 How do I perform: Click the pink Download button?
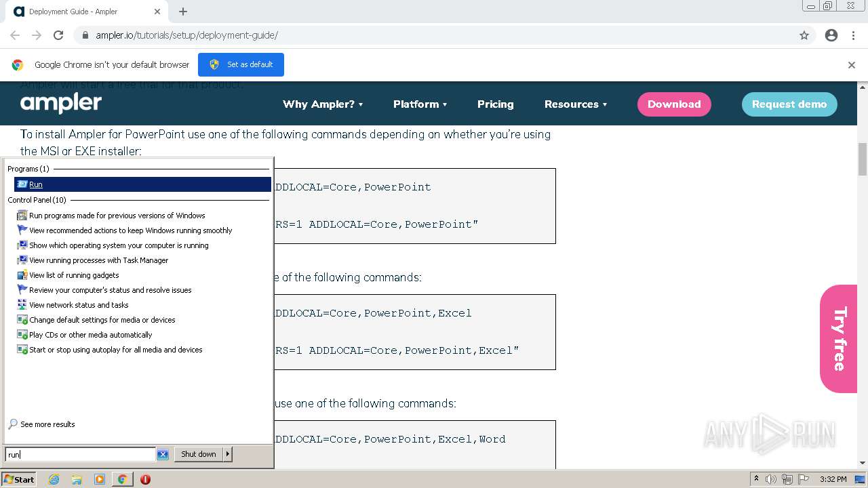(674, 104)
